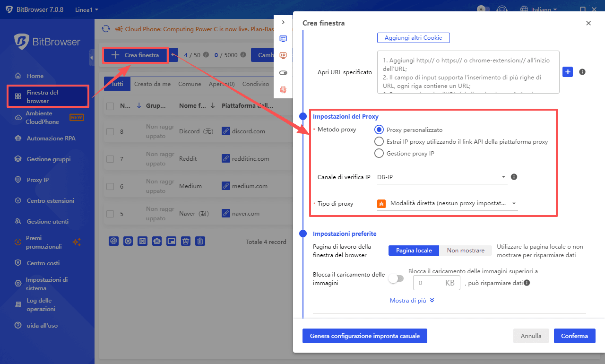The image size is (605, 364).
Task: Click the robot batch-operation icon below the list
Action: 157,241
